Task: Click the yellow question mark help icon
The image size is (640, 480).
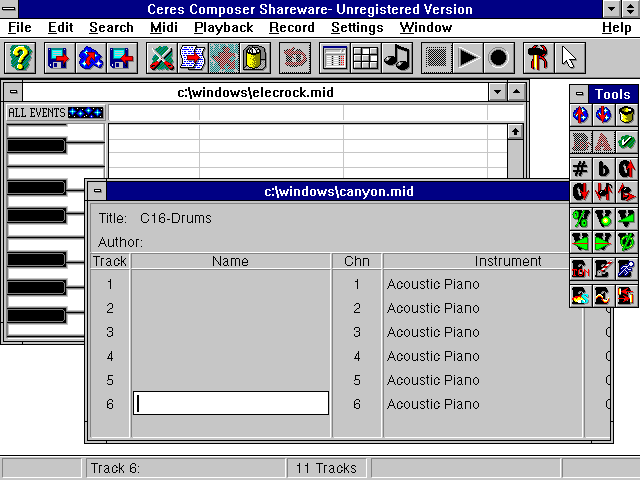Action: [21, 57]
